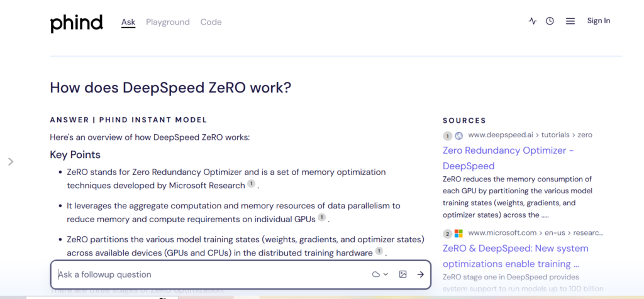This screenshot has width=644, height=299.
Task: Open the history clock icon
Action: point(550,21)
